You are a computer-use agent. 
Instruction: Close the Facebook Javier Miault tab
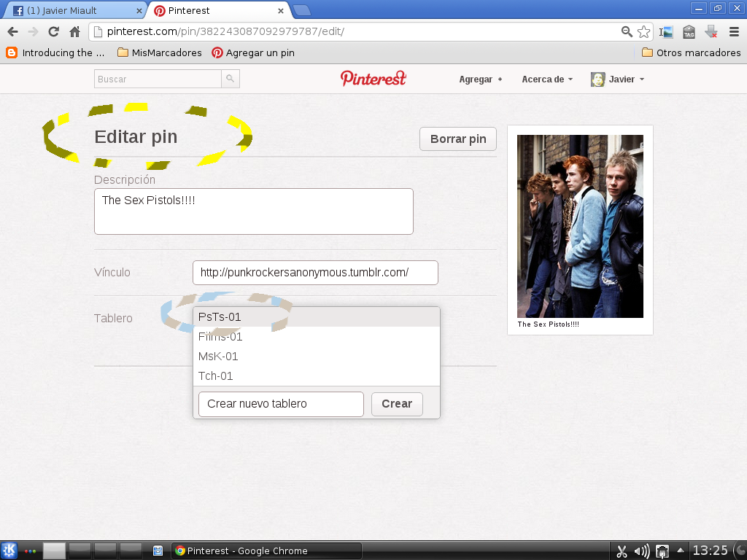[x=139, y=10]
